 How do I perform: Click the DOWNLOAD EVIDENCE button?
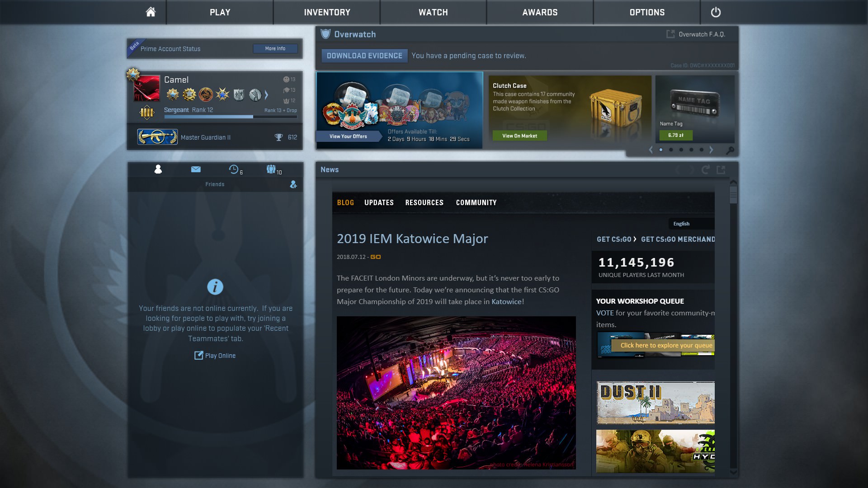[x=364, y=56]
